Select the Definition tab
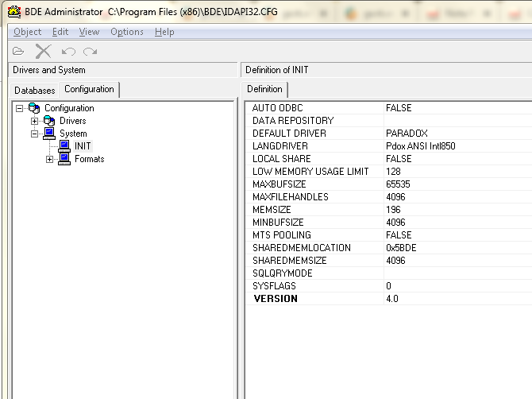 264,89
